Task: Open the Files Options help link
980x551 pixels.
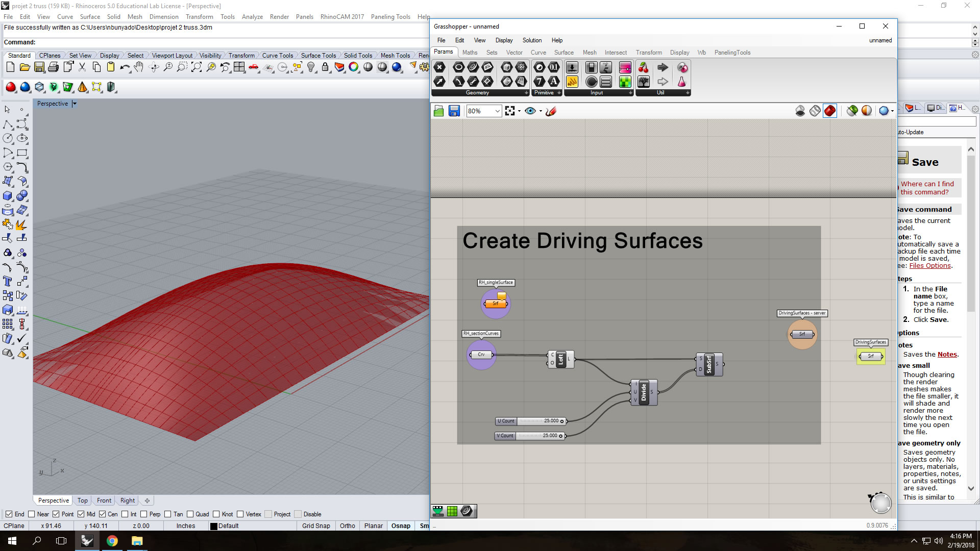Action: pos(930,266)
